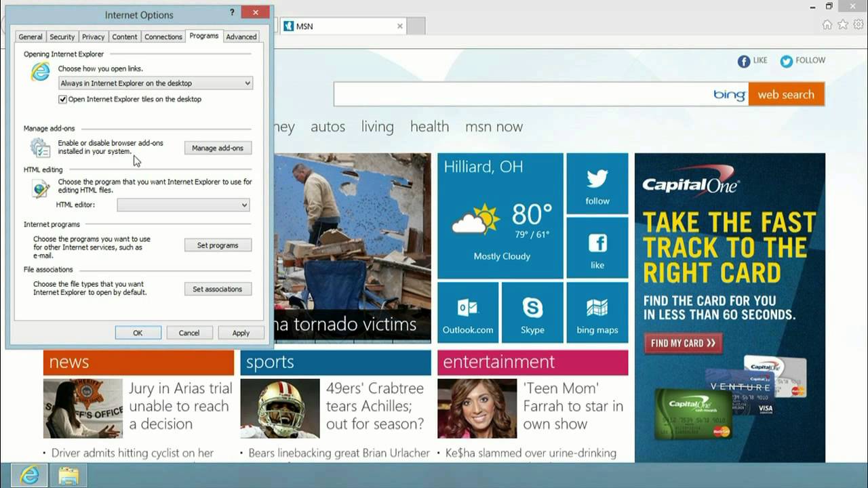Select the Programs tab
Viewport: 868px width, 488px height.
(204, 35)
